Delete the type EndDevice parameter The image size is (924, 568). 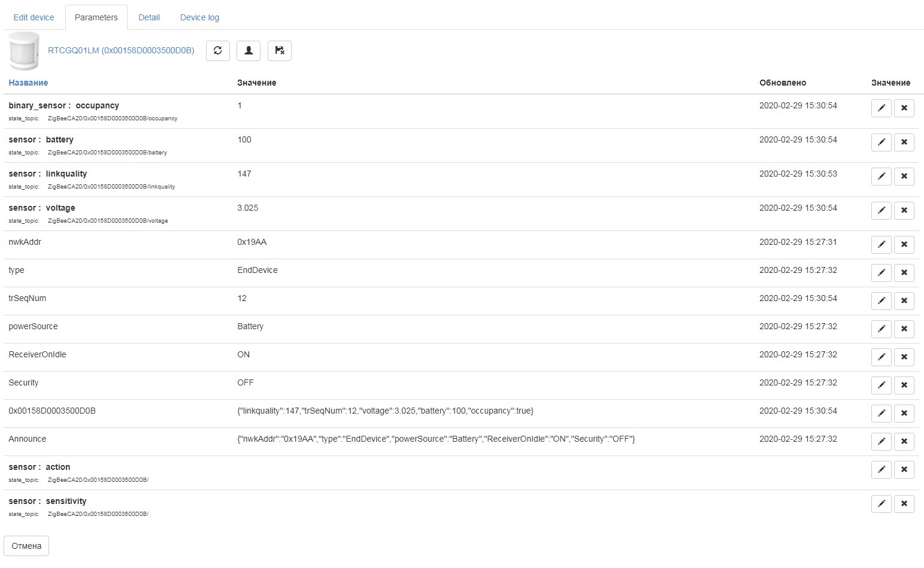click(904, 273)
